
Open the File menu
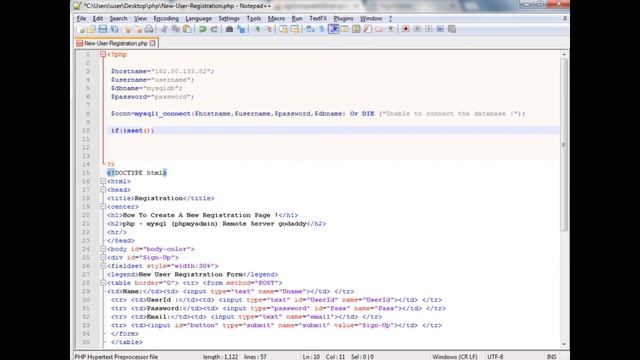(81, 18)
